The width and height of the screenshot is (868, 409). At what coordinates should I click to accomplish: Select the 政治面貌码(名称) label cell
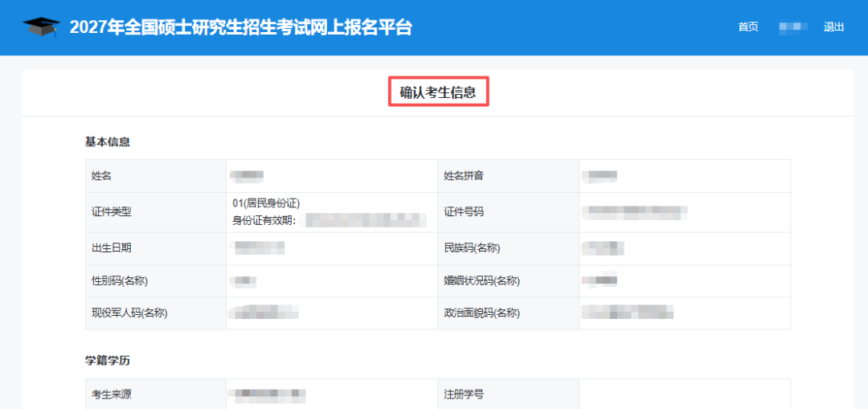tap(508, 313)
